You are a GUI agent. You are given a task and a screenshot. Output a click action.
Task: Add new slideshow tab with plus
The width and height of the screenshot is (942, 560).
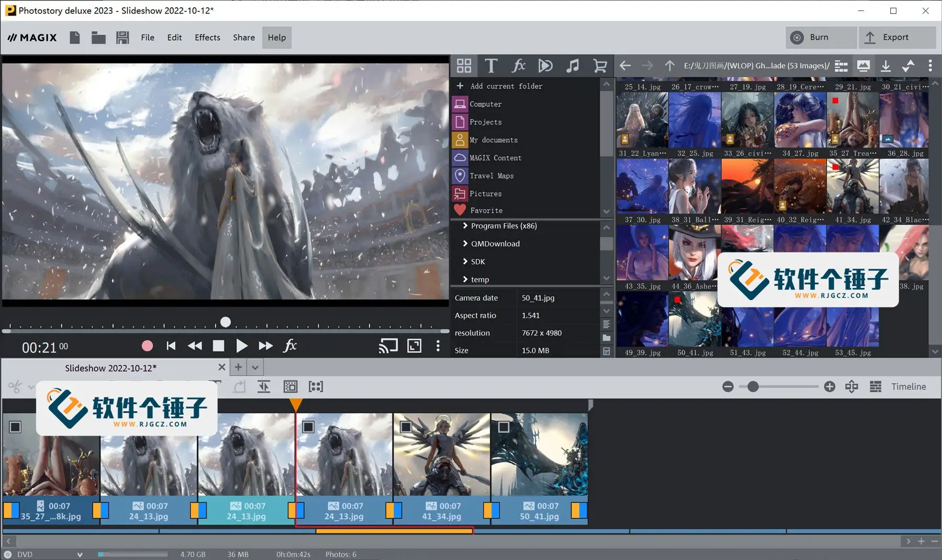pos(238,368)
